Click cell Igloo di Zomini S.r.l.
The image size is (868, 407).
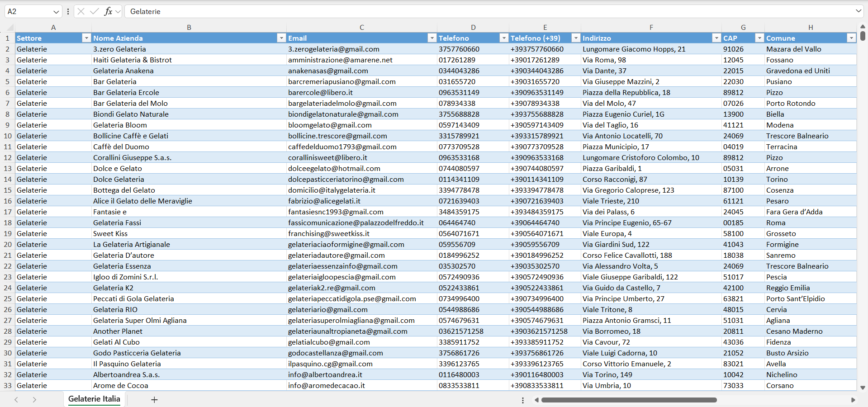pyautogui.click(x=189, y=277)
